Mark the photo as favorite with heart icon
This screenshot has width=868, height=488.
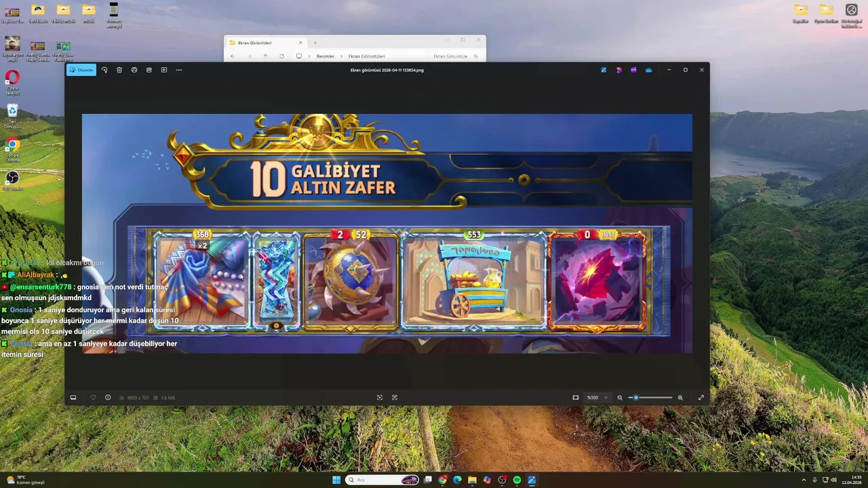pyautogui.click(x=93, y=398)
